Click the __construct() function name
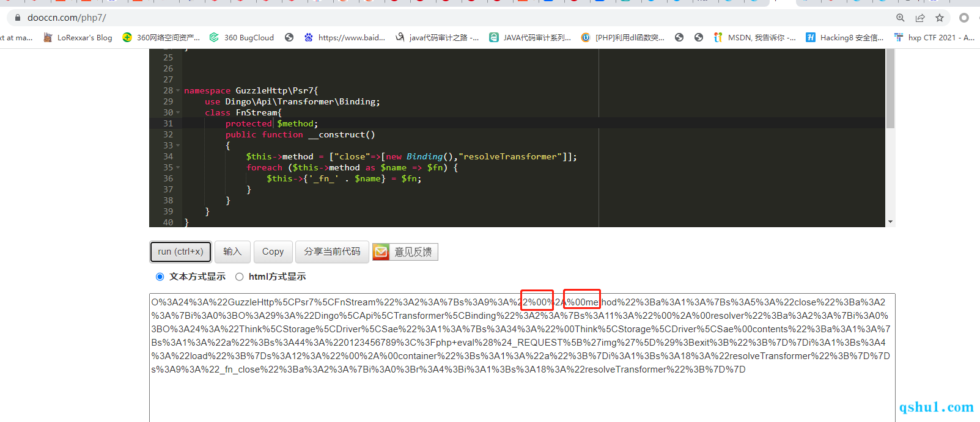This screenshot has width=980, height=422. pos(342,134)
